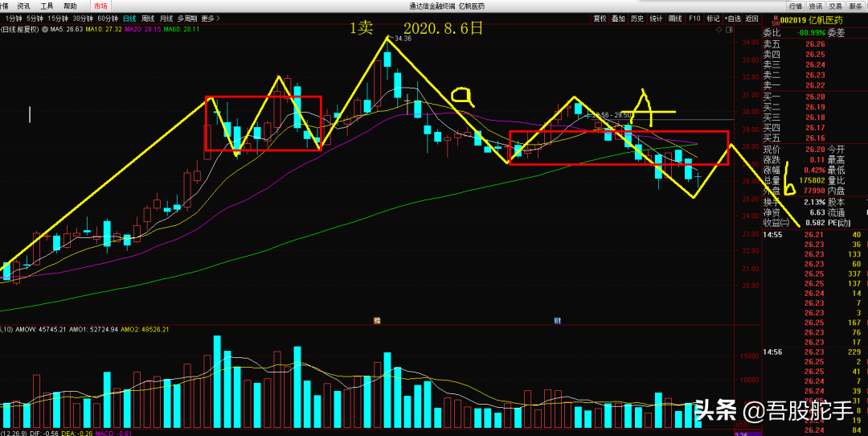Activate the 画线 drawing tool button
The width and height of the screenshot is (868, 436).
pyautogui.click(x=675, y=19)
